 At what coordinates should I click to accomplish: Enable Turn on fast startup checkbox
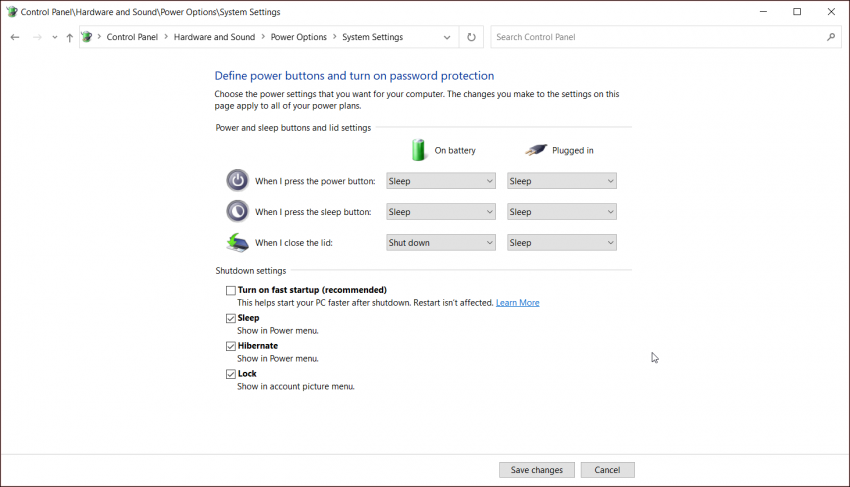click(x=231, y=290)
